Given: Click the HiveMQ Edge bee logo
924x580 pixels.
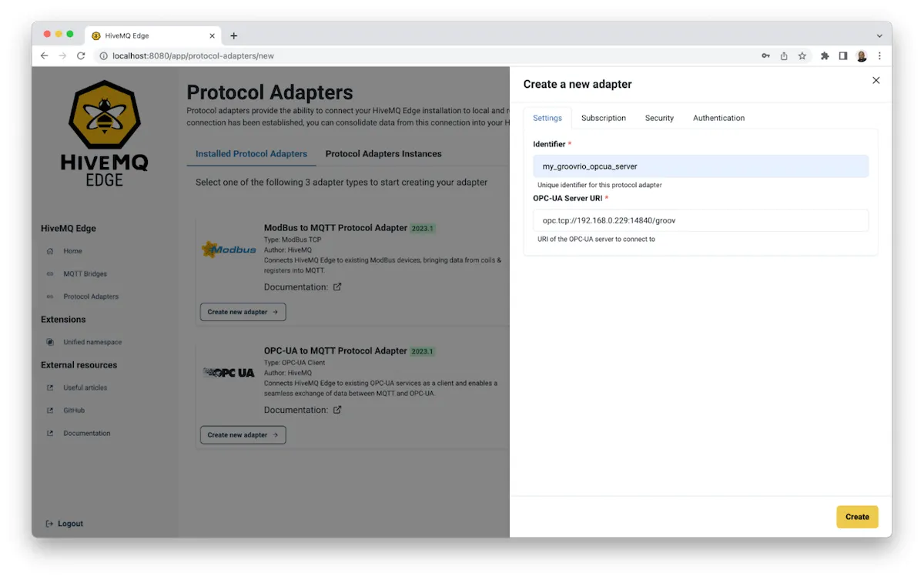Looking at the screenshot, I should tap(104, 116).
